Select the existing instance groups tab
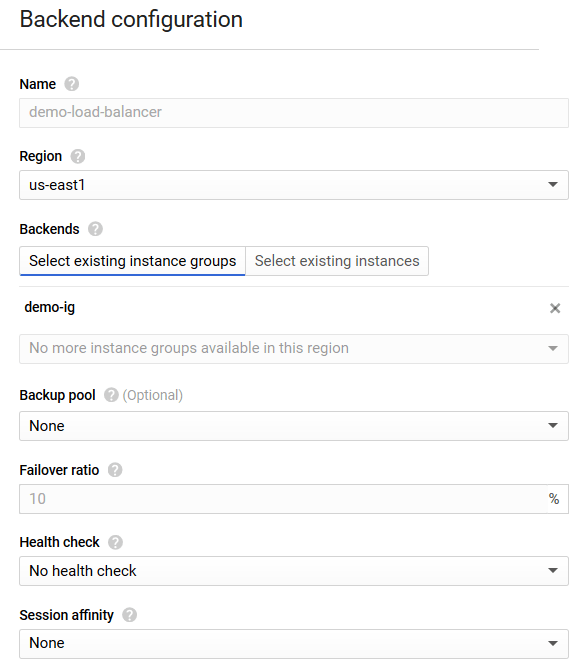 [x=132, y=261]
